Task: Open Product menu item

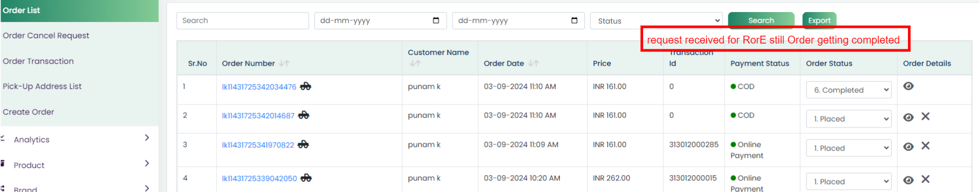Action: [29, 165]
